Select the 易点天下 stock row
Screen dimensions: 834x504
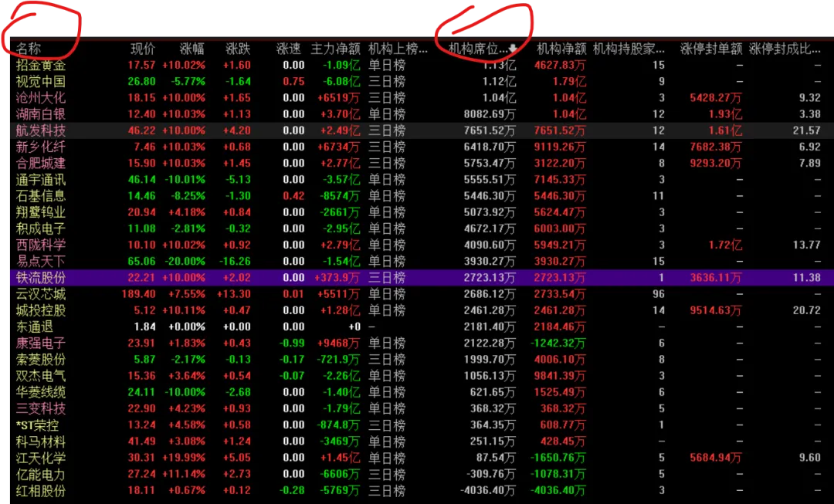[422, 262]
